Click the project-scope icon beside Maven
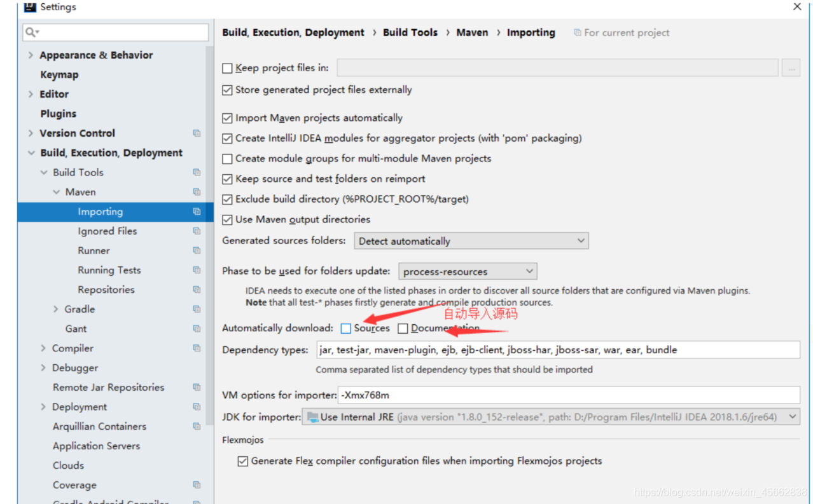Image resolution: width=813 pixels, height=504 pixels. coord(197,192)
